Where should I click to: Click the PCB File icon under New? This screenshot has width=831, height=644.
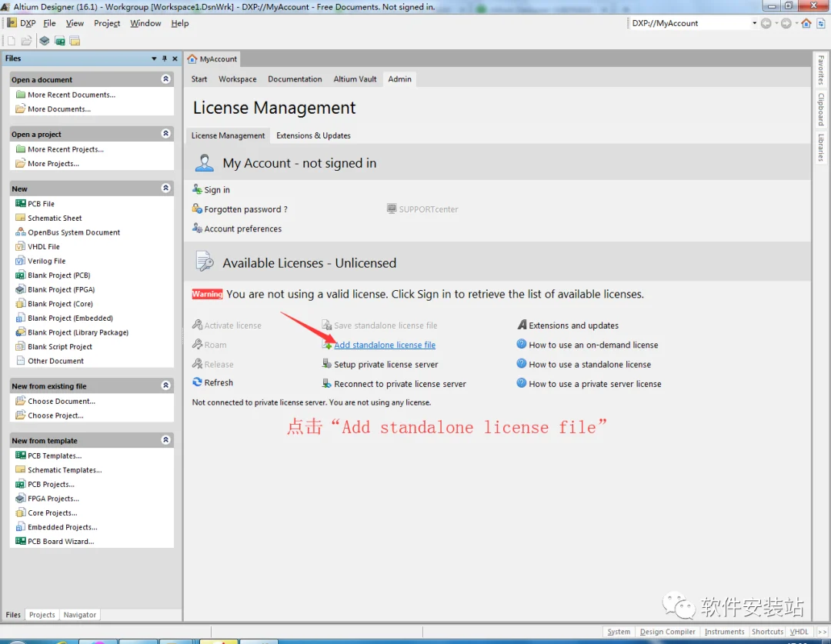coord(21,204)
